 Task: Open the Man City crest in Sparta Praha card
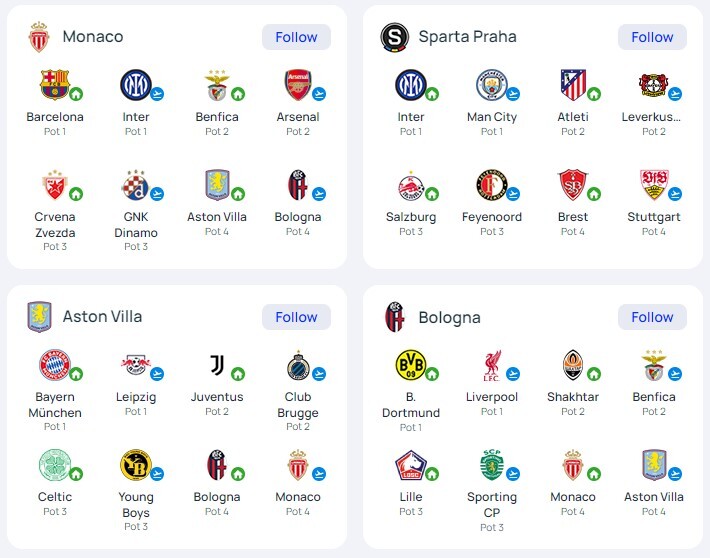(492, 85)
